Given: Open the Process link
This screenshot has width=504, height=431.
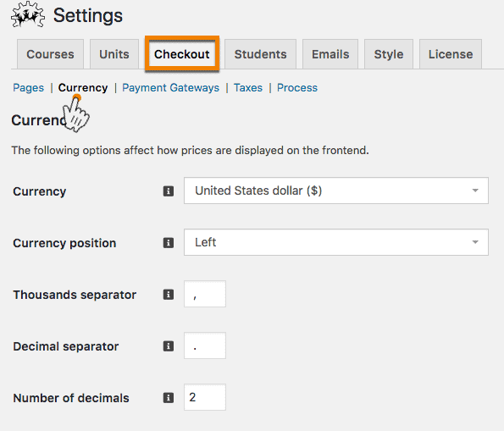Looking at the screenshot, I should tap(297, 88).
